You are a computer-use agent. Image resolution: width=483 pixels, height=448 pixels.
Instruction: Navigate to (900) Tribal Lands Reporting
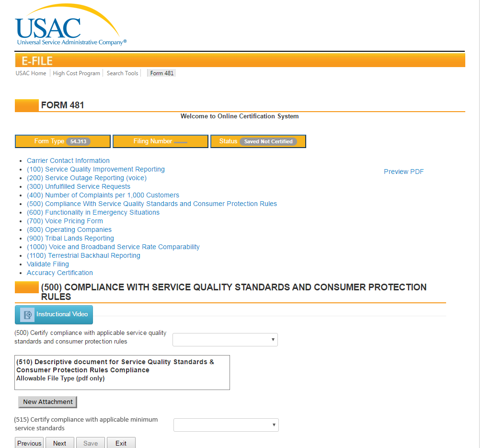coord(70,238)
